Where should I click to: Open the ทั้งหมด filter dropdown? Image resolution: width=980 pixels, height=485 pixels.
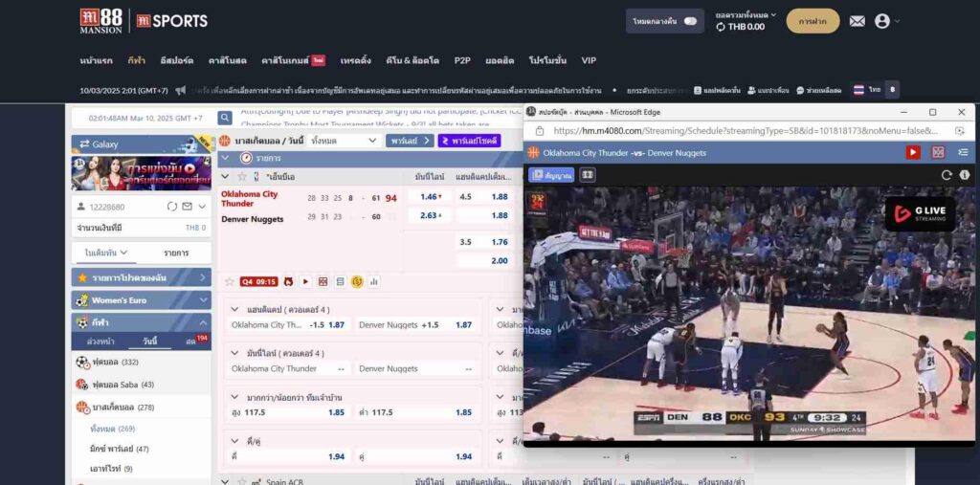tap(345, 141)
